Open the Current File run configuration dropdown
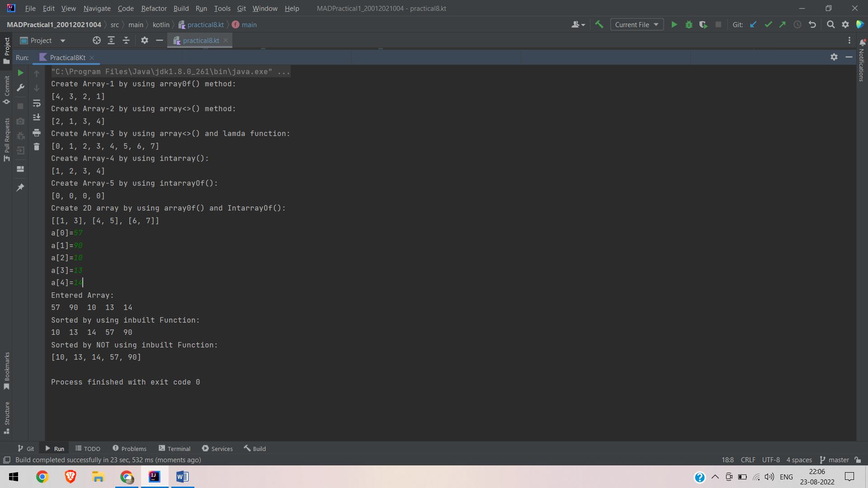 (x=637, y=24)
